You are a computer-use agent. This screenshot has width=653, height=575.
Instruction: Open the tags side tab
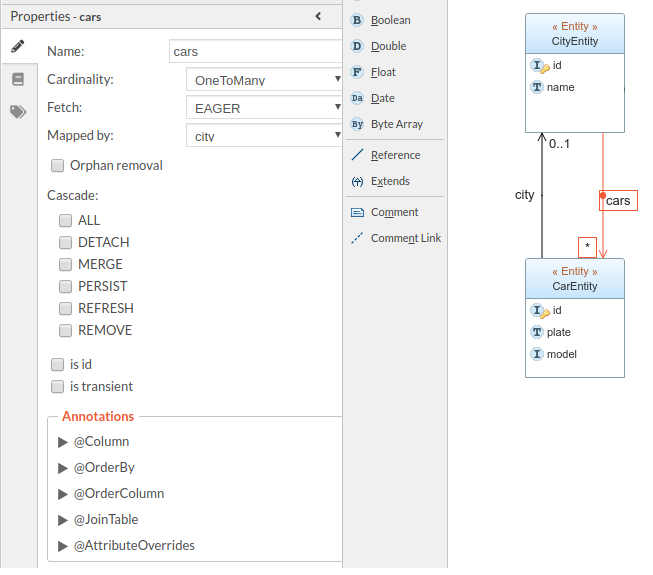pos(18,112)
